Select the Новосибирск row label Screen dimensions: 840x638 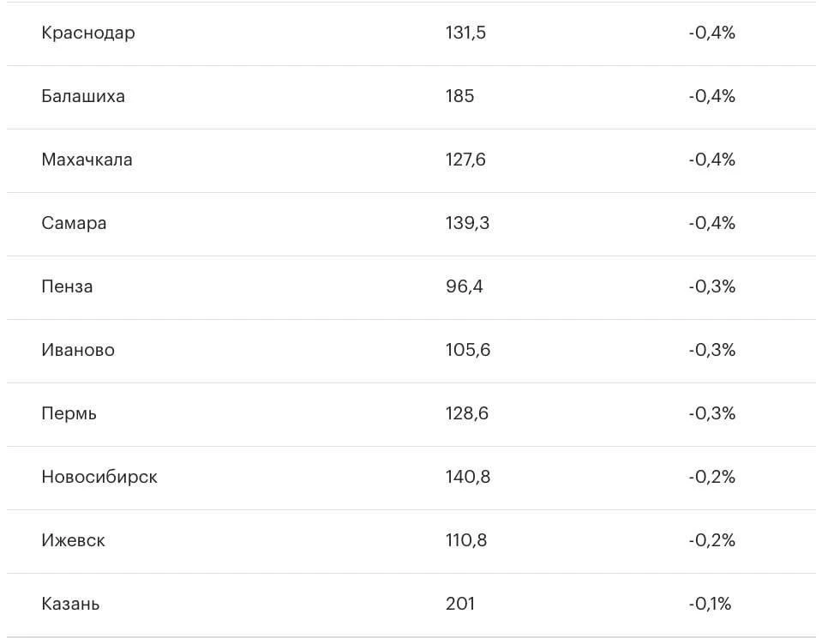tap(99, 477)
